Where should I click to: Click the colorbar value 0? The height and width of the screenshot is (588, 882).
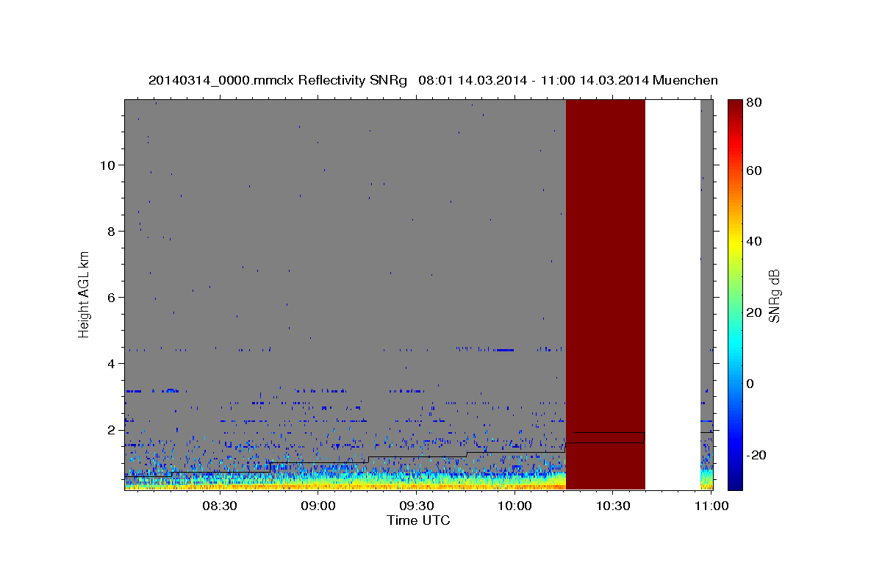[x=750, y=384]
